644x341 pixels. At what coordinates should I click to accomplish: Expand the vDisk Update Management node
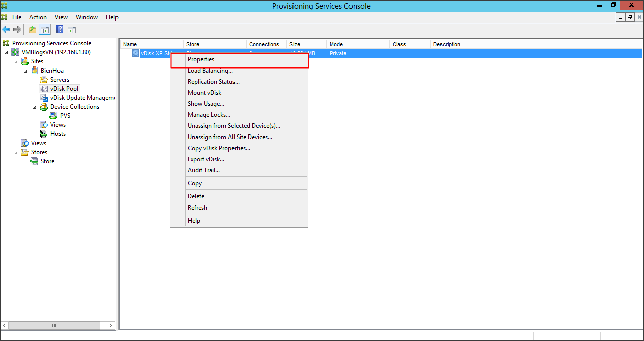35,98
